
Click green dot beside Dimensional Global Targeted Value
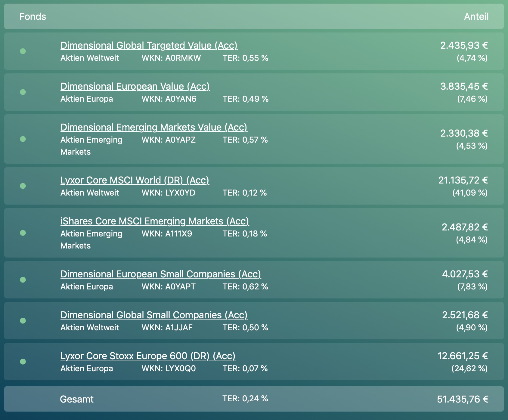click(23, 51)
